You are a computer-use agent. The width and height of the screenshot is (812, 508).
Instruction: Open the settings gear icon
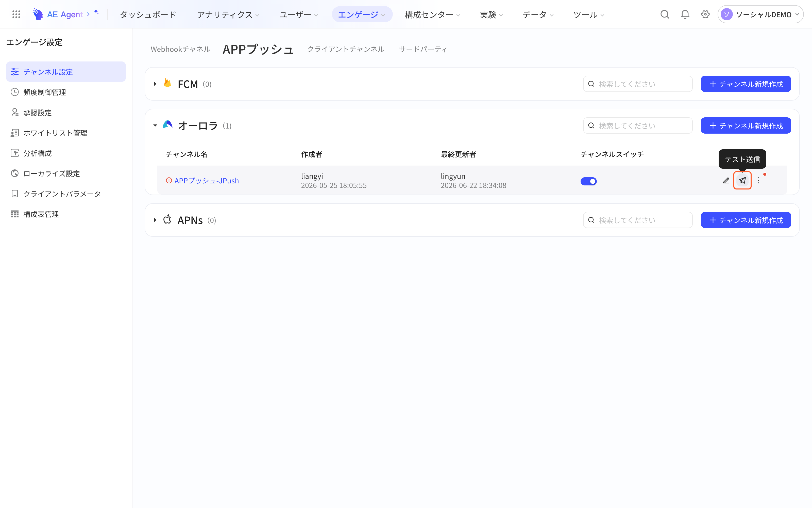click(705, 14)
